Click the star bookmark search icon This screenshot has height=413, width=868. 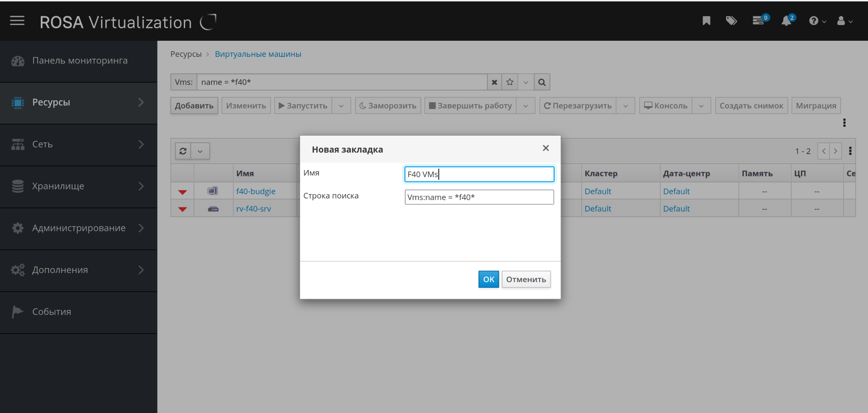point(510,82)
